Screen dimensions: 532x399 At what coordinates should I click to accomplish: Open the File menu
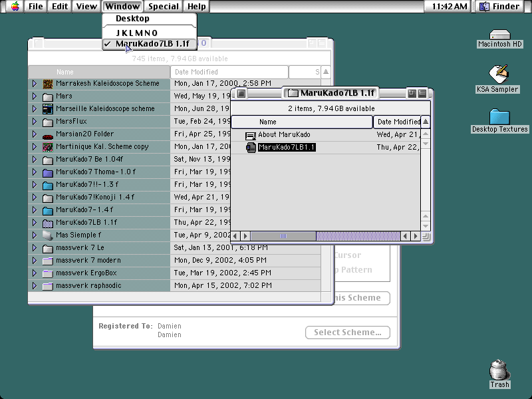point(36,6)
